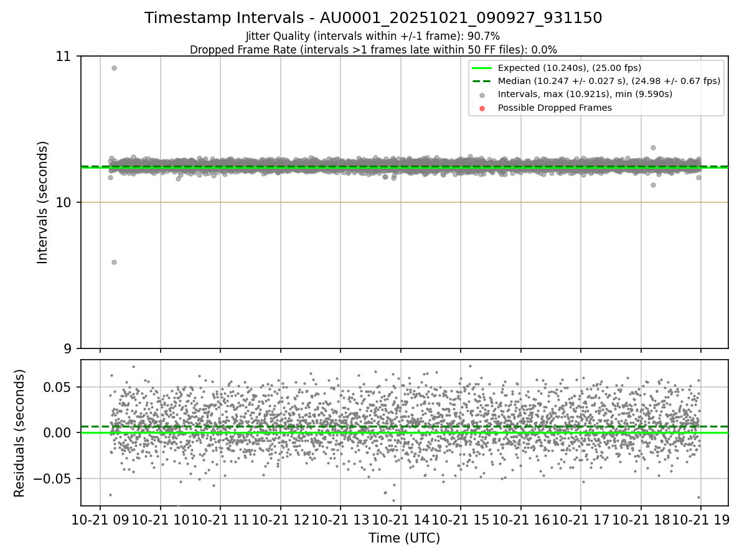Screen dimensions: 747x560
Task: Click the Residuals (seconds) axis label
Action: (x=20, y=433)
